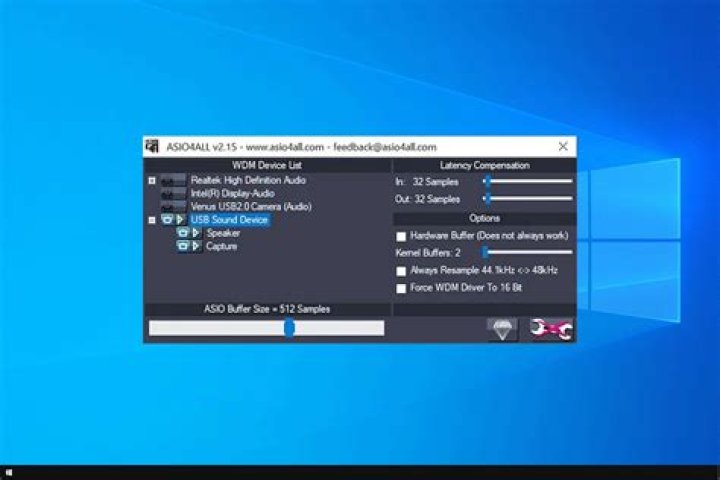
Task: Select the USB Sound Device entry
Action: point(229,220)
